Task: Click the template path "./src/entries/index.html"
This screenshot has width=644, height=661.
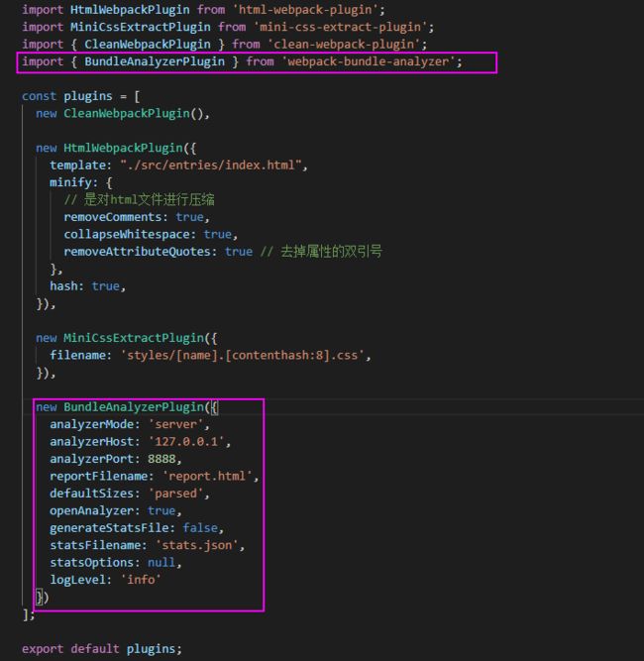Action: pos(211,165)
